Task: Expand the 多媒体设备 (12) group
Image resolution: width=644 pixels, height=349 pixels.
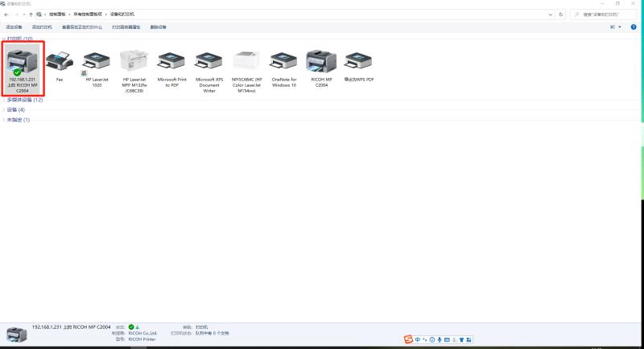Action: (x=4, y=100)
